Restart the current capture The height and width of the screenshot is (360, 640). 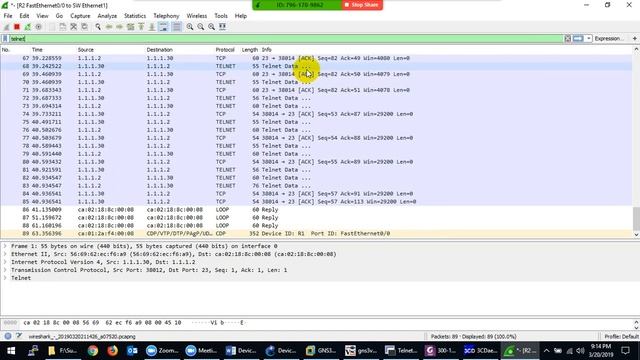click(x=28, y=27)
